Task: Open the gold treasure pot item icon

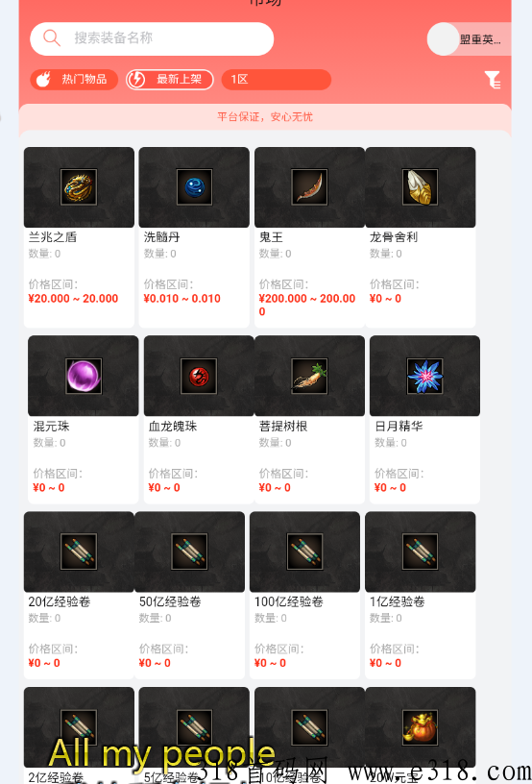Action: (420, 727)
